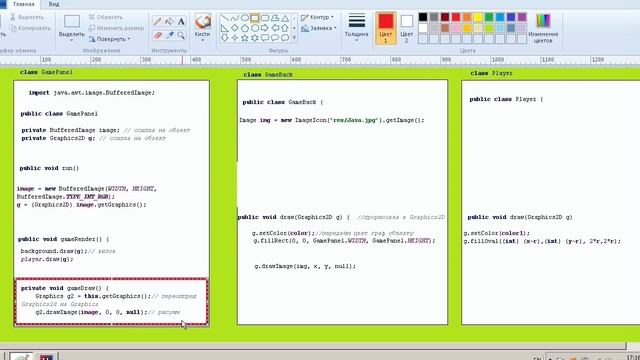Choose the highlighted Rectangle shape
This screenshot has width=640, height=360.
click(x=255, y=18)
